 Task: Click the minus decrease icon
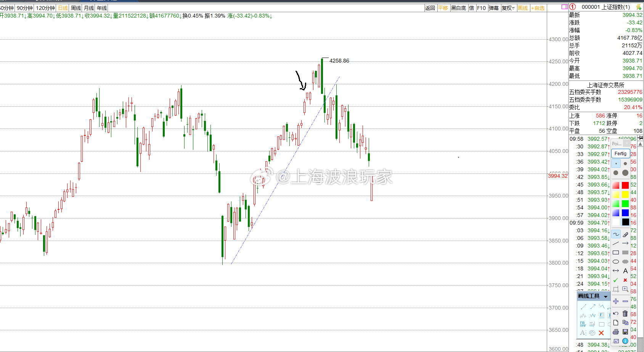[x=625, y=301]
